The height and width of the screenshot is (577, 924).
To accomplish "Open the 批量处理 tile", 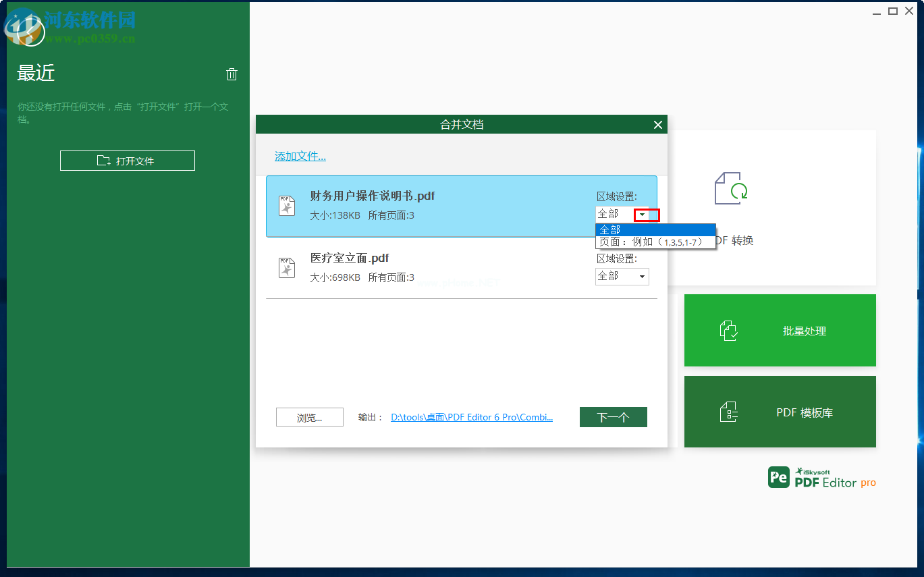I will [780, 331].
